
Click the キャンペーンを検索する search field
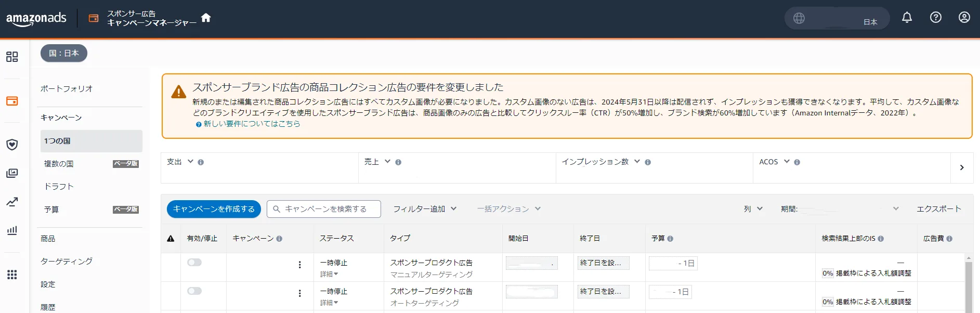pos(324,209)
